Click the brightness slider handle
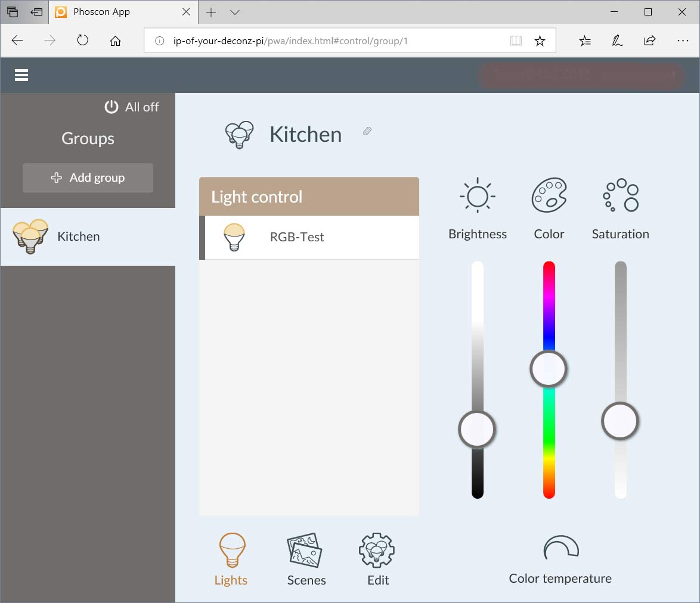This screenshot has height=603, width=700. pyautogui.click(x=477, y=430)
